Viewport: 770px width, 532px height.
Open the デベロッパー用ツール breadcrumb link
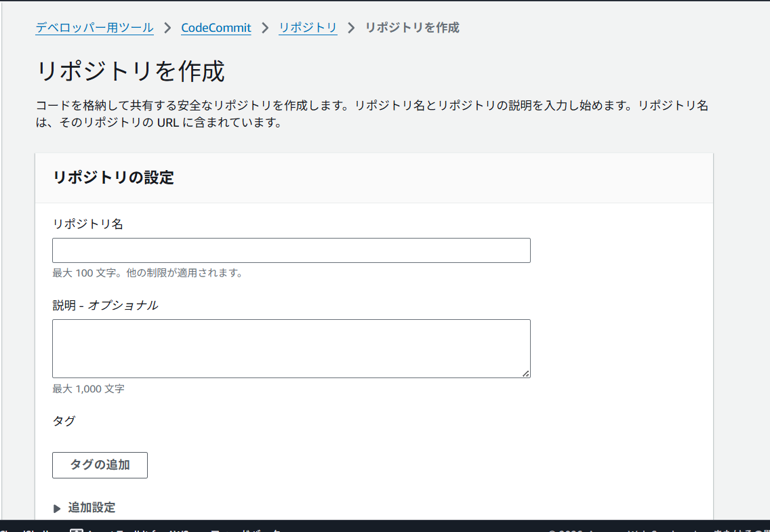tap(94, 28)
